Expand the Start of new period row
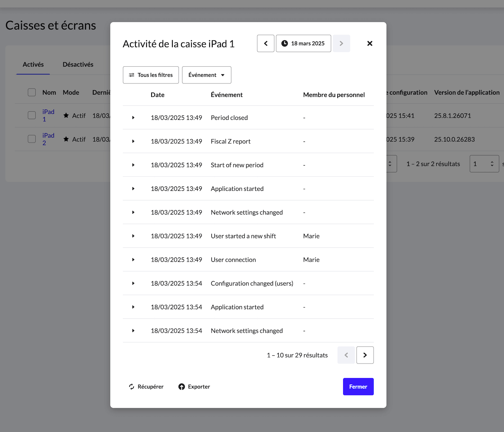Image resolution: width=504 pixels, height=432 pixels. coord(133,165)
